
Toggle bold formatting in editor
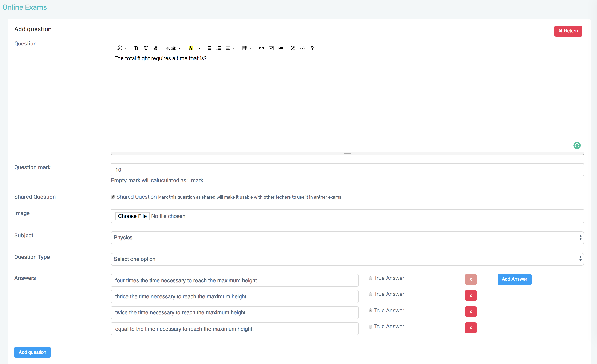[136, 48]
